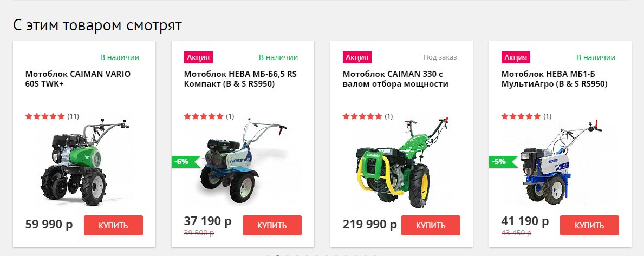Open the Мотоблок НЕВА МБ-Б6,5 RS Компакт title
This screenshot has width=644, height=256.
(240, 79)
